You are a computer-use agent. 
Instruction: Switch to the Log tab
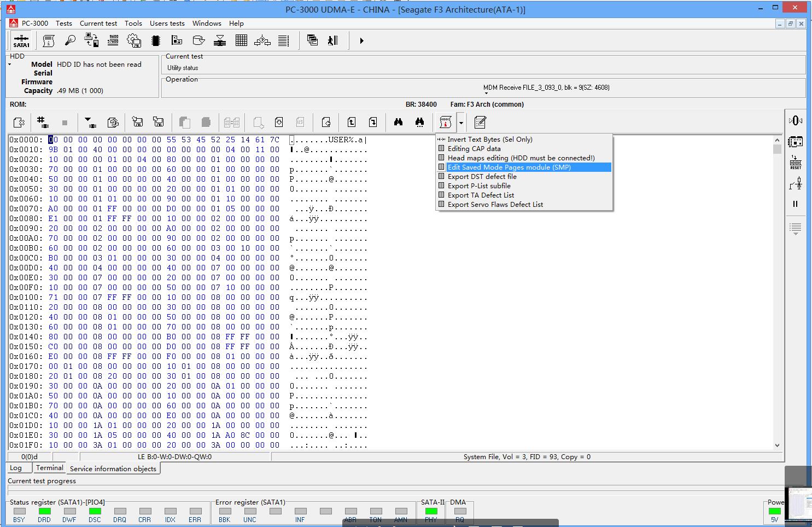[16, 468]
